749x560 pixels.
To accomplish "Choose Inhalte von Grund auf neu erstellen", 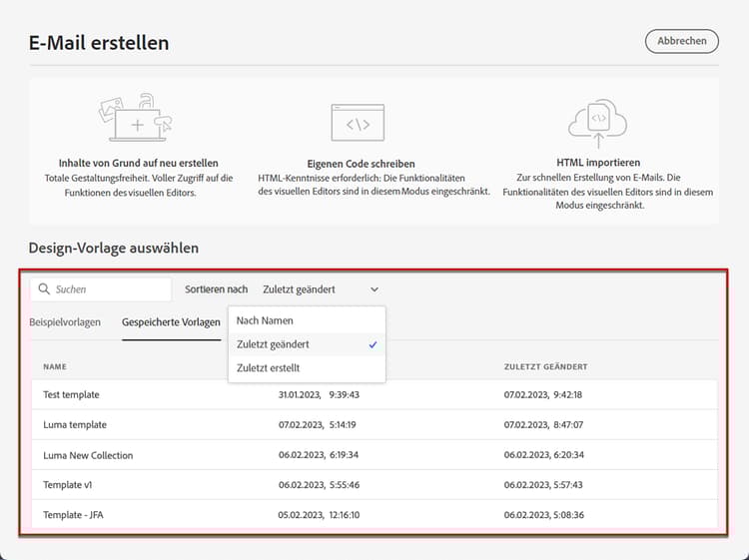I will point(139,163).
